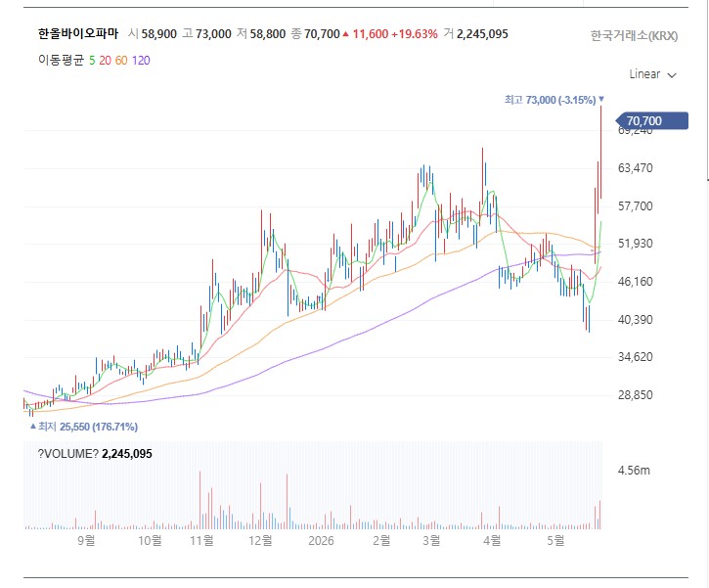This screenshot has height=588, width=709.
Task: Click the 63,470 price axis label
Action: (x=636, y=168)
